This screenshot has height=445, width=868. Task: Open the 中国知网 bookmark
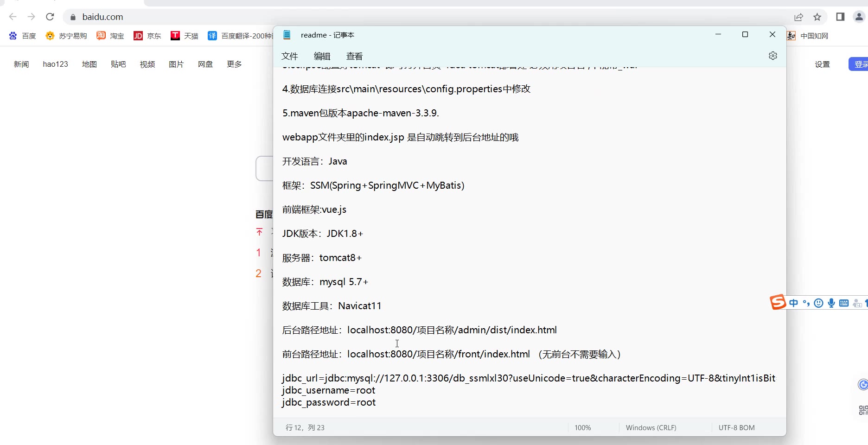[807, 36]
